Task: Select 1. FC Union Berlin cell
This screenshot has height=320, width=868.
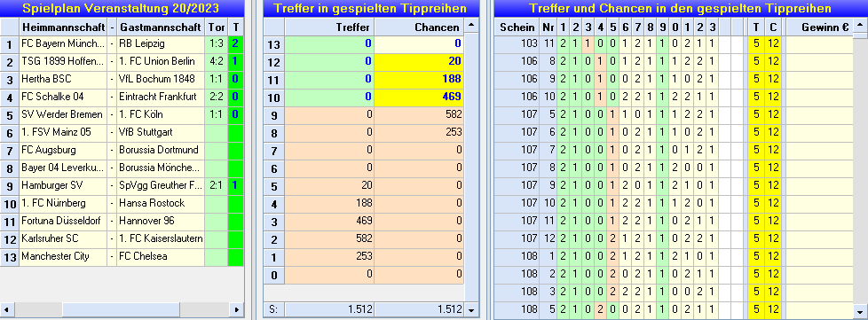Action: tap(161, 61)
